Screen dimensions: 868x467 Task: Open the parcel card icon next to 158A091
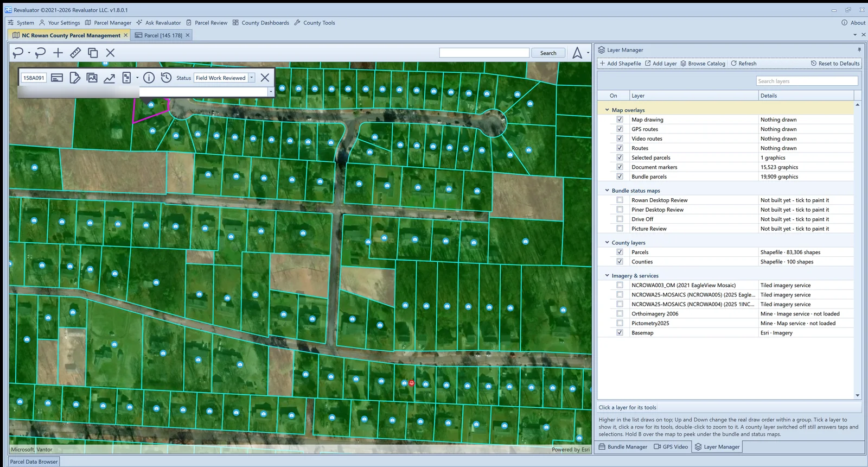[x=57, y=78]
